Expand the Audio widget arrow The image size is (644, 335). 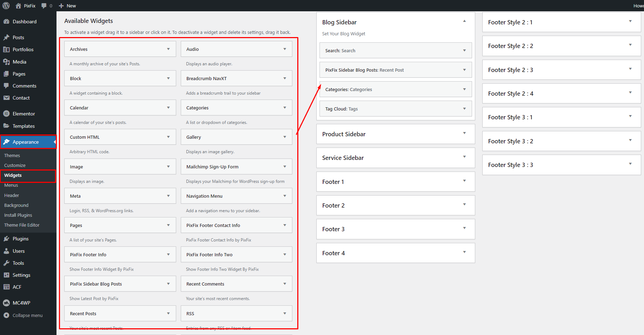coord(285,49)
